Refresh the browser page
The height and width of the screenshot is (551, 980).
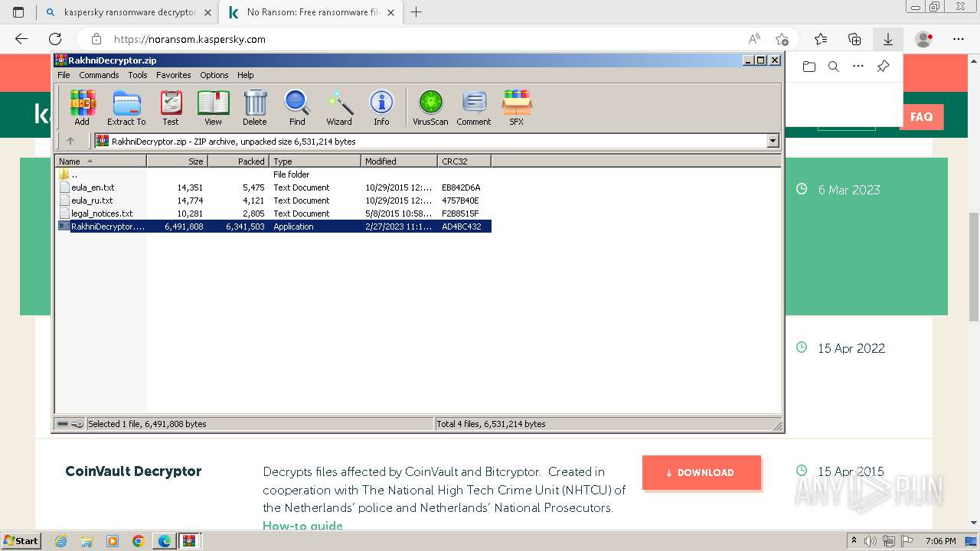coord(55,39)
